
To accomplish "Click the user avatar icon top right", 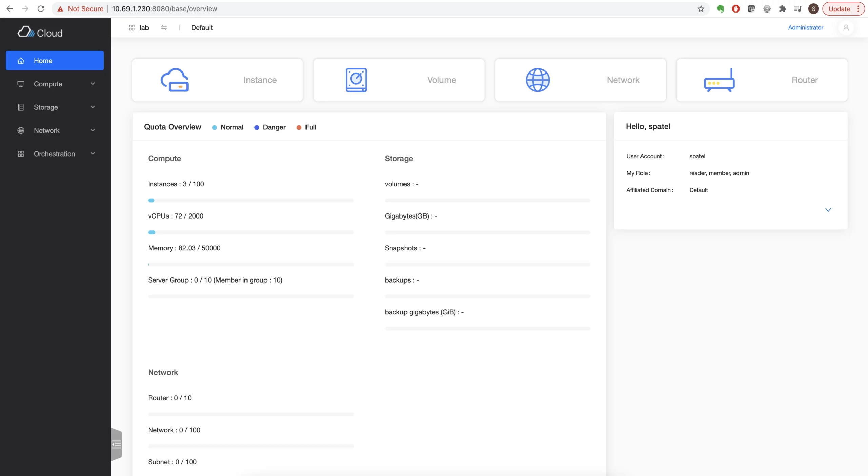I will 846,28.
